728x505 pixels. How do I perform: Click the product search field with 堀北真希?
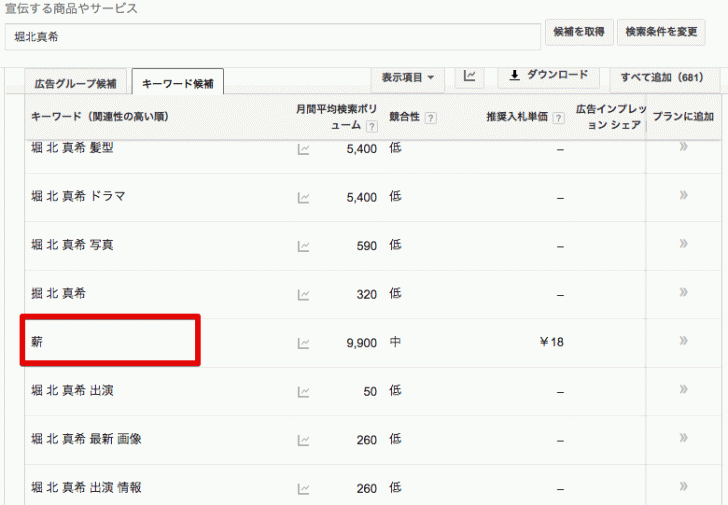pos(272,37)
